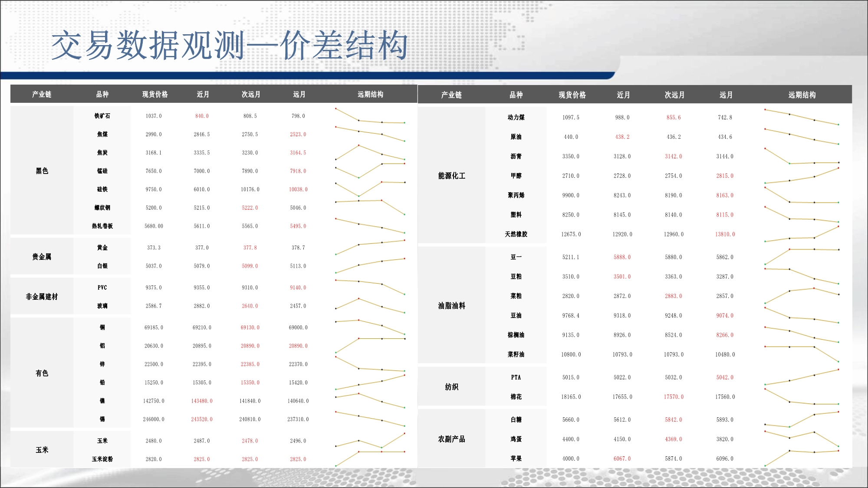Image resolution: width=868 pixels, height=488 pixels.
Task: Select the 动力煤 product label
Action: (x=516, y=117)
